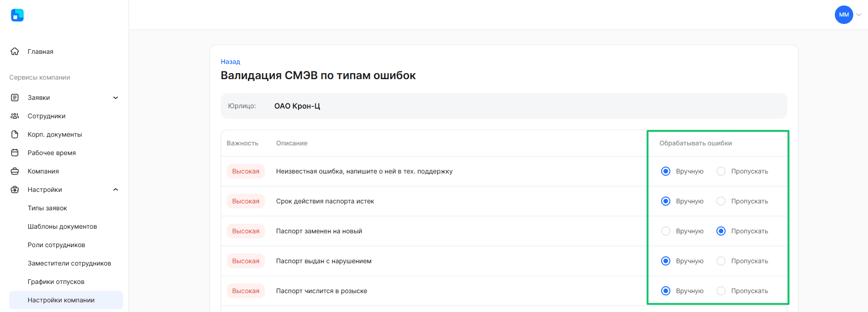Select Вручную for Неизвестная ошибка row
The image size is (868, 312).
[666, 171]
